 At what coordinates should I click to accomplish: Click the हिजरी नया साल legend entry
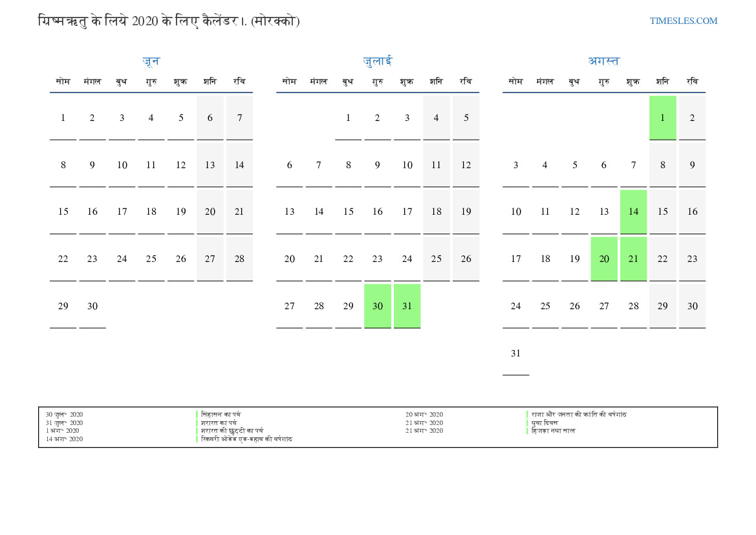click(x=553, y=431)
